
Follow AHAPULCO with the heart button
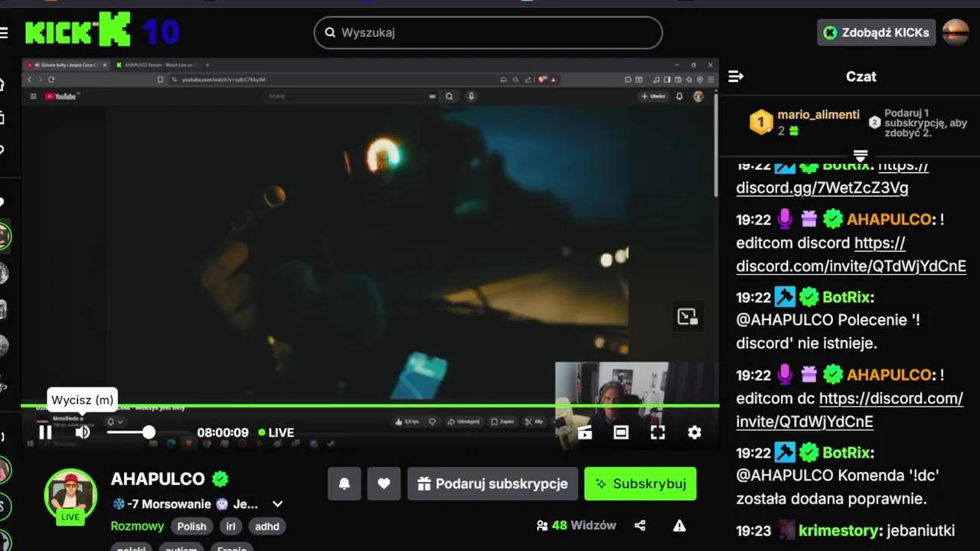(384, 484)
